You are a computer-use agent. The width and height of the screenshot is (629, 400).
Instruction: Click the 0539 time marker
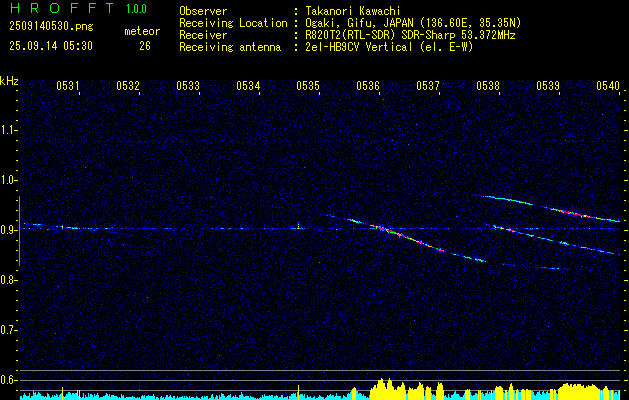[x=548, y=85]
